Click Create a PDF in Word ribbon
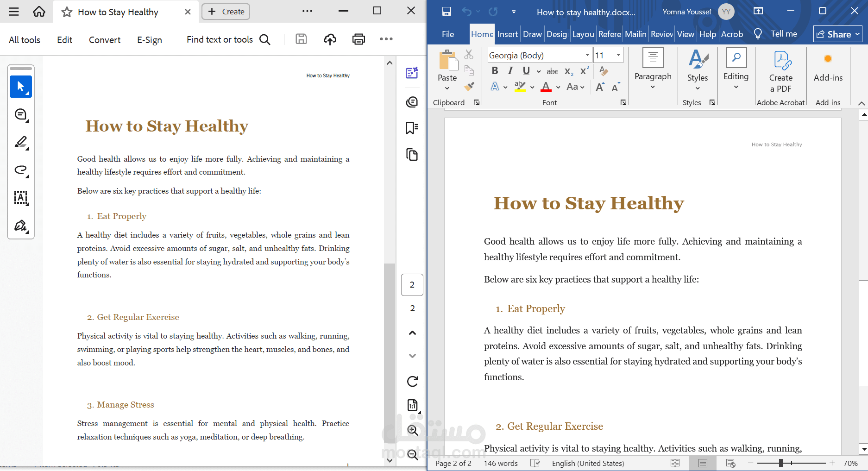868x471 pixels. click(x=781, y=71)
